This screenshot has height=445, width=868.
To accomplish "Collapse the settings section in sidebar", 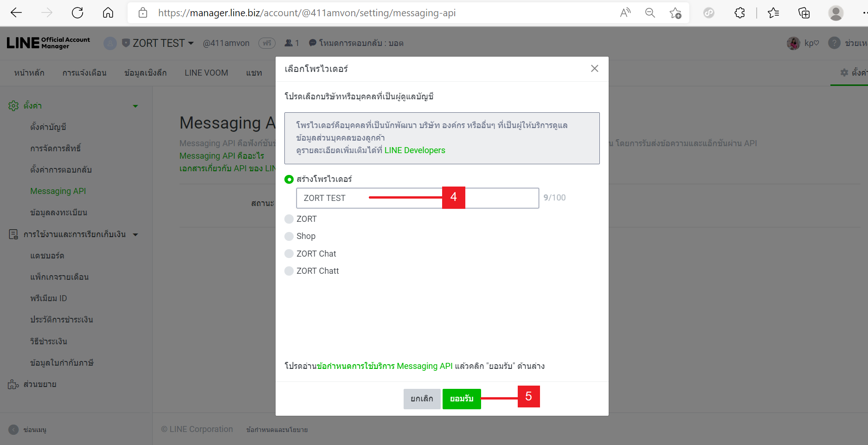I will click(135, 106).
